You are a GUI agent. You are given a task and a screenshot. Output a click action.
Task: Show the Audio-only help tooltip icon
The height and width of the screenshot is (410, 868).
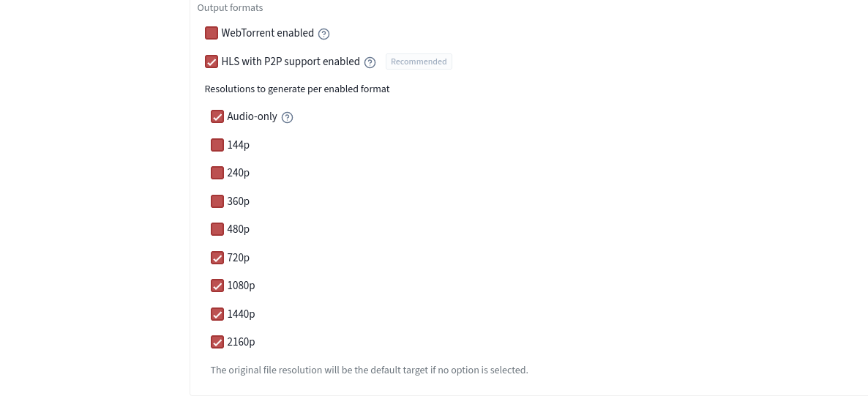[x=288, y=117]
